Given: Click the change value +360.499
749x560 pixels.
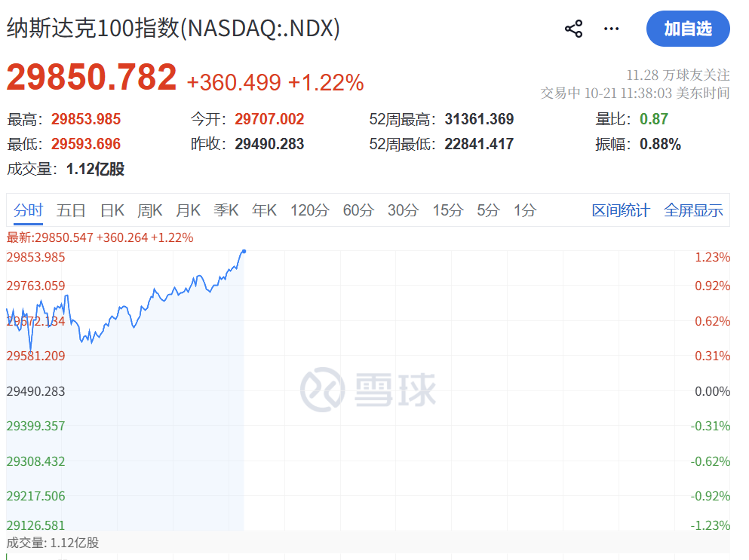Looking at the screenshot, I should pos(234,83).
